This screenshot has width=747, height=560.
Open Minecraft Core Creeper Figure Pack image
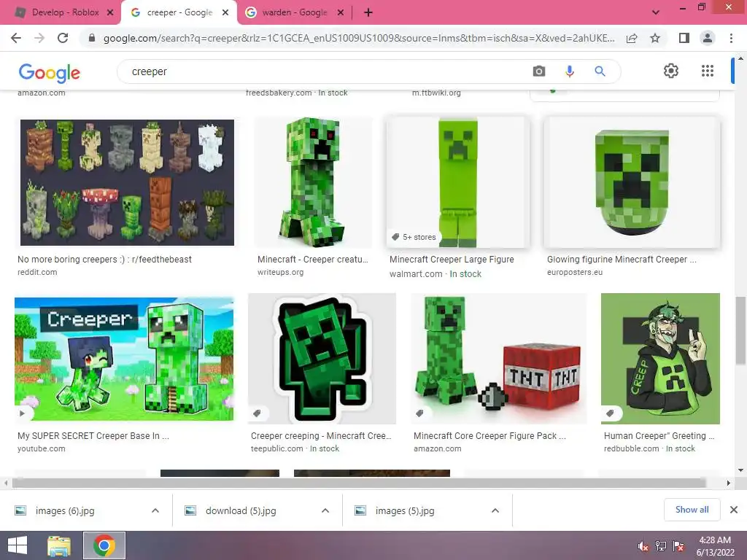click(x=499, y=359)
